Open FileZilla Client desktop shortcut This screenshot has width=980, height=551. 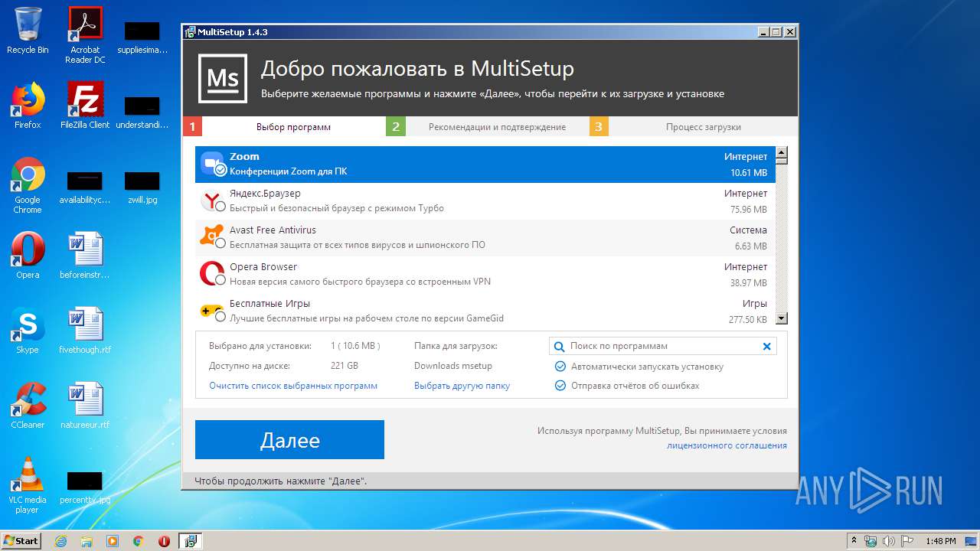pos(85,106)
